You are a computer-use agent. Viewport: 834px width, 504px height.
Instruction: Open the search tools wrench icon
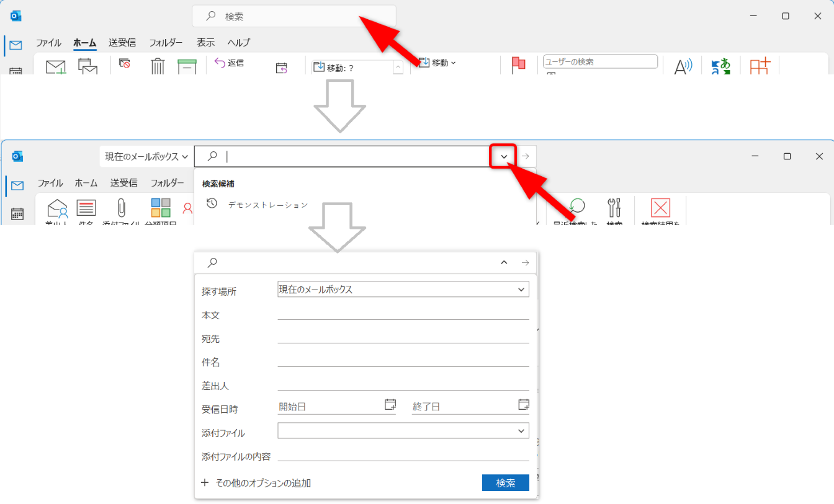pos(614,208)
